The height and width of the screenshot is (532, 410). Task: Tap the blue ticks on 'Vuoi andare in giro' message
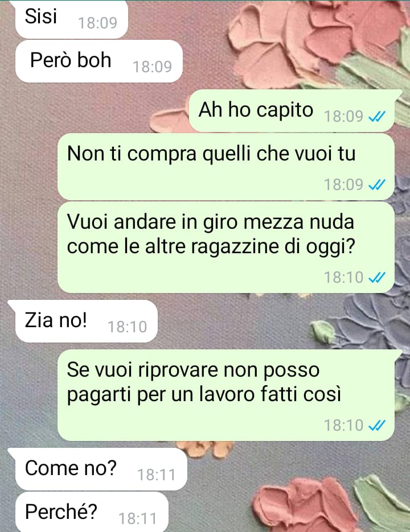click(x=377, y=278)
